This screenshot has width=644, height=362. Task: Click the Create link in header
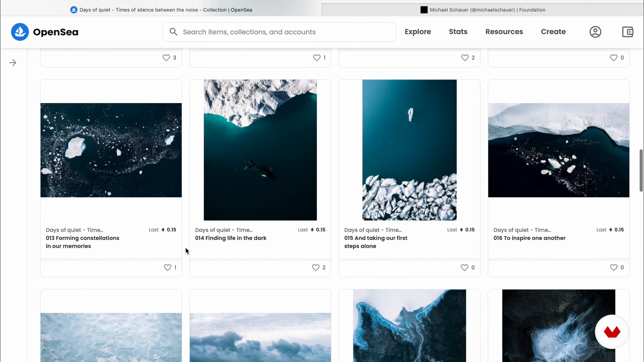click(553, 32)
